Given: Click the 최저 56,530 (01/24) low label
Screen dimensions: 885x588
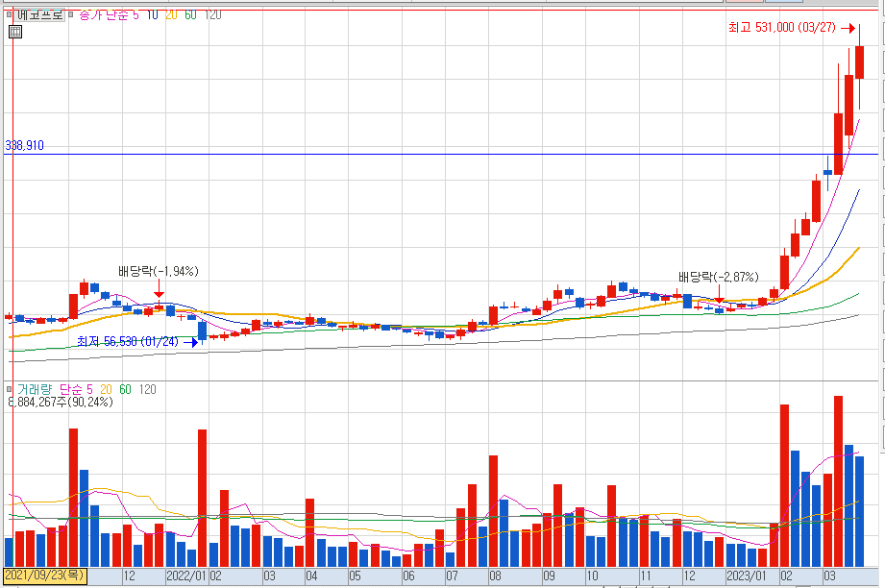Looking at the screenshot, I should click(128, 341).
